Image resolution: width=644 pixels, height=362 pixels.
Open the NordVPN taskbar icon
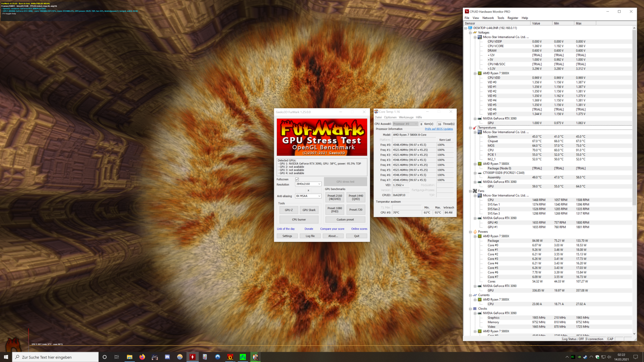click(x=218, y=357)
